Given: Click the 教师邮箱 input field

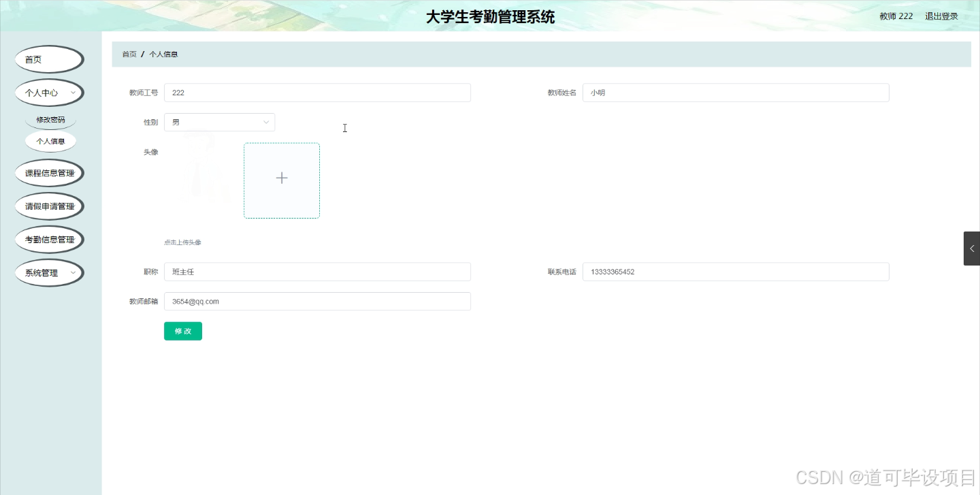Looking at the screenshot, I should (317, 301).
